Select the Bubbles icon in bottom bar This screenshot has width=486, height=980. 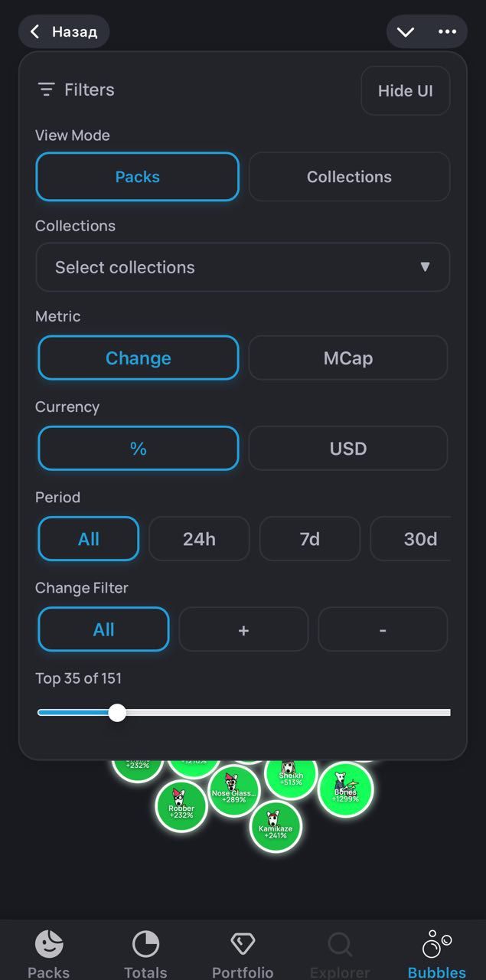[436, 943]
